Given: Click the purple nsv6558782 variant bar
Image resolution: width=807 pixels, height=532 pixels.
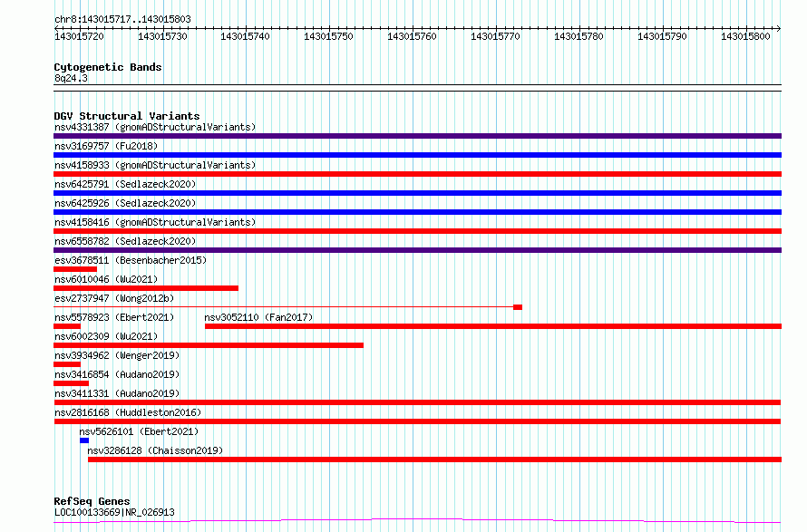Looking at the screenshot, I should [x=417, y=250].
